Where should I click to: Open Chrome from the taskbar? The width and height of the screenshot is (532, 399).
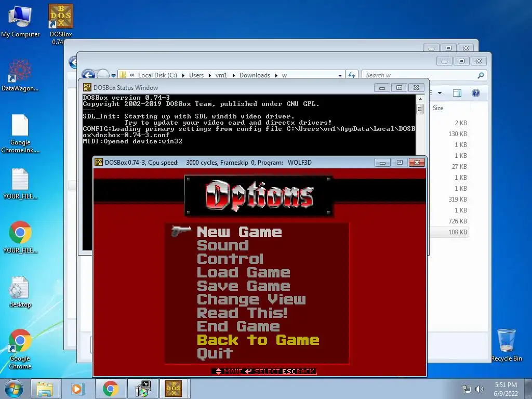coord(110,389)
